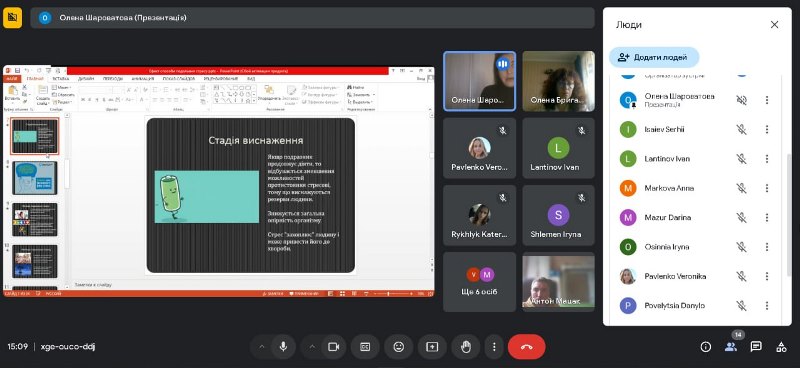Open more options in call controls
This screenshot has height=368, width=800.
click(494, 347)
